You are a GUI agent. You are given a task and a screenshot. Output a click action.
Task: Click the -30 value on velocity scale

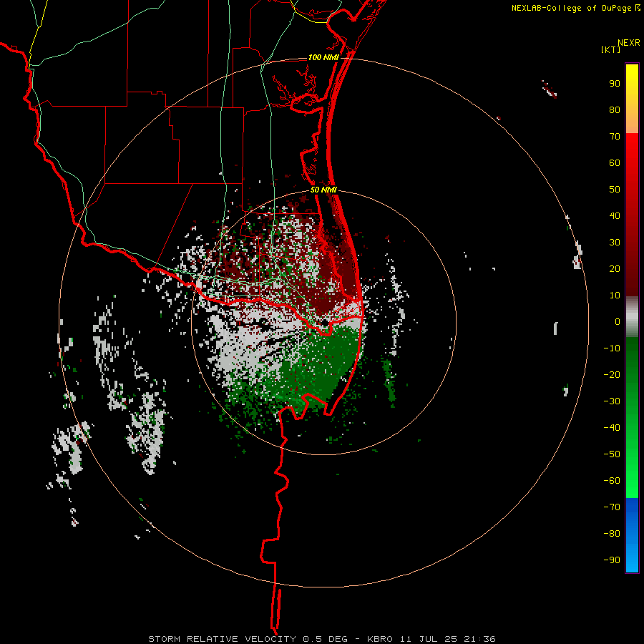612,401
